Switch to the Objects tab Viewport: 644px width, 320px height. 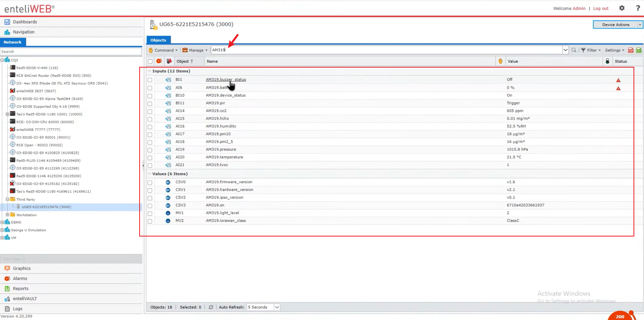[158, 40]
